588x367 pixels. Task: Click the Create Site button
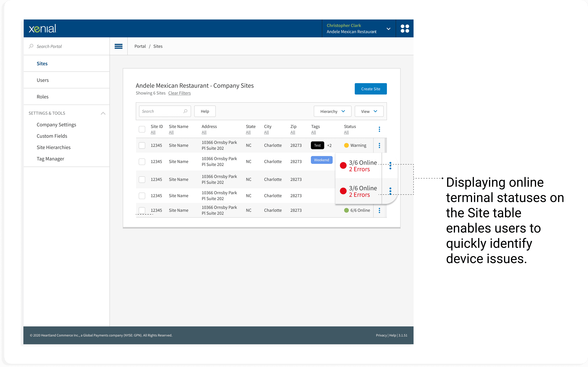371,89
